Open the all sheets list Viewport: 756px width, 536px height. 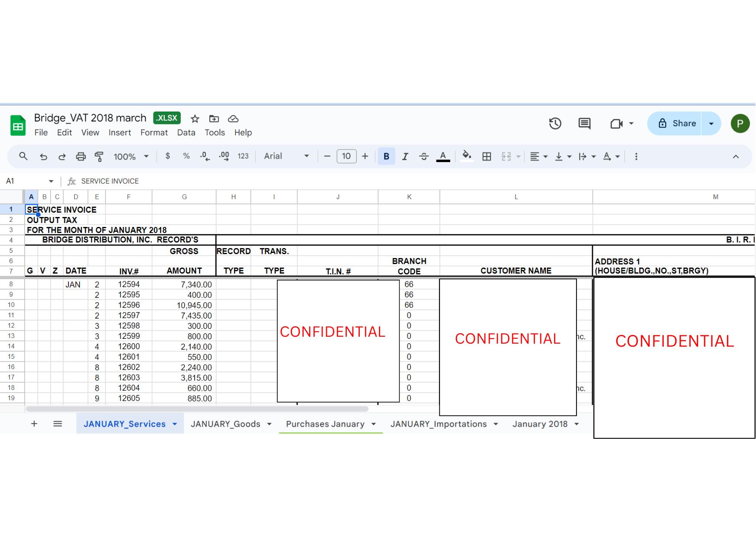point(58,424)
